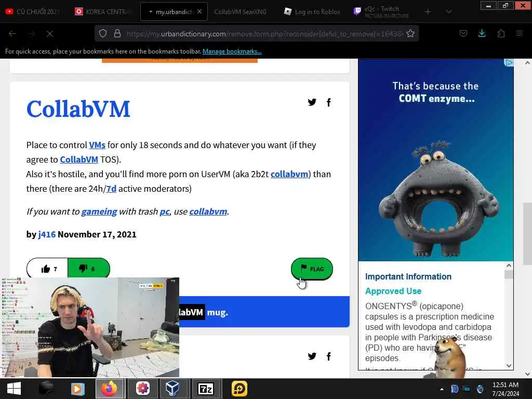Open the VMs hyperlink in the definition

[97, 145]
